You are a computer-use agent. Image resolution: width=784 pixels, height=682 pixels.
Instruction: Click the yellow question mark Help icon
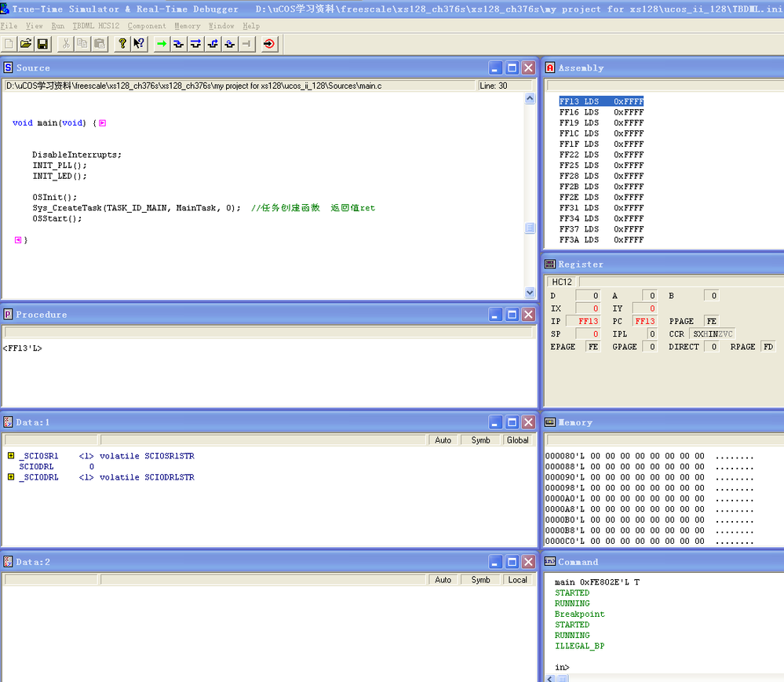(x=122, y=44)
